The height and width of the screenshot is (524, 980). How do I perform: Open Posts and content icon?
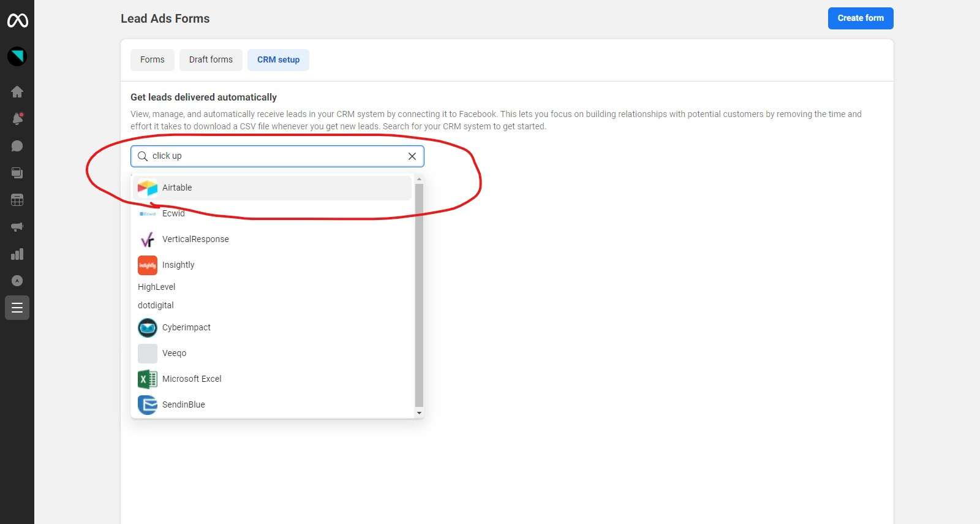pyautogui.click(x=17, y=173)
